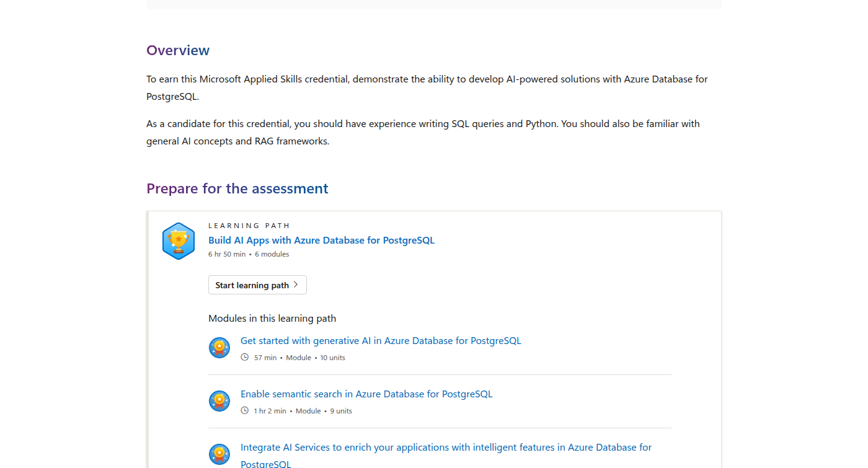This screenshot has height=468, width=868.
Task: Click the Overview heading
Action: point(178,50)
